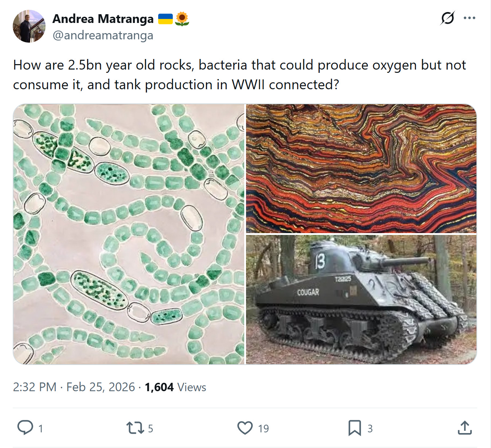
Task: Click the Ukraine flag emoji in name
Action: tap(165, 19)
